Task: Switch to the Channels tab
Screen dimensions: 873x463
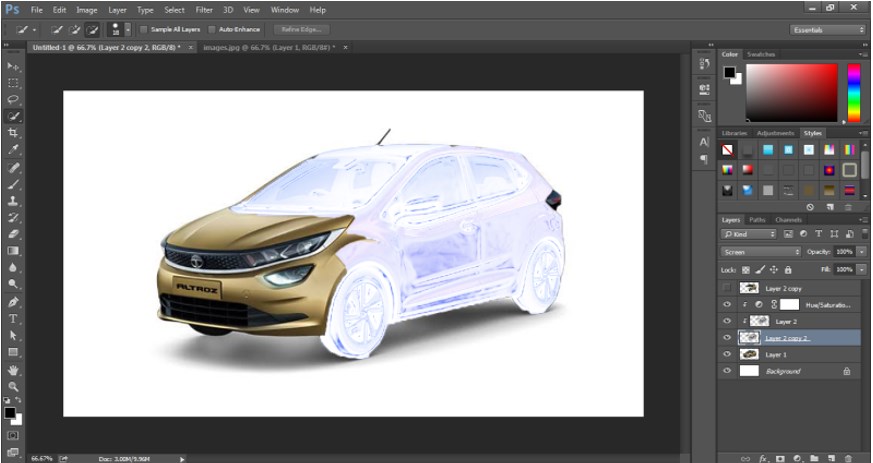Action: pyautogui.click(x=788, y=219)
